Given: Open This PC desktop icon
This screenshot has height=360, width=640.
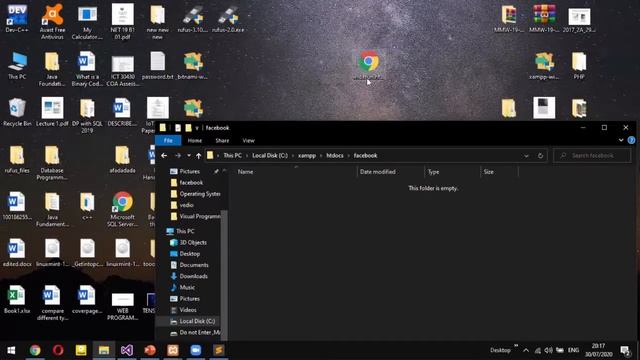Looking at the screenshot, I should click(x=17, y=65).
